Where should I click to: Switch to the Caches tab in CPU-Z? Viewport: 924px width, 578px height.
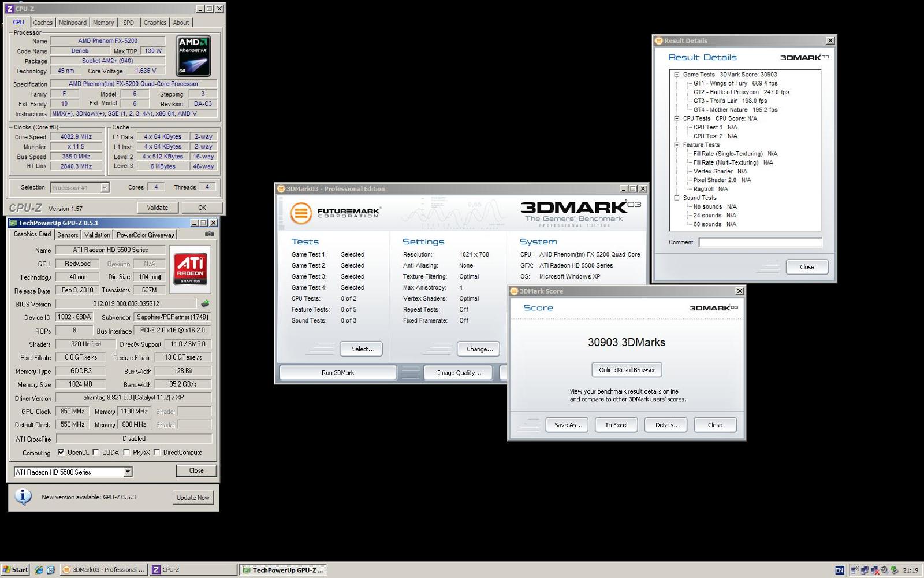43,23
